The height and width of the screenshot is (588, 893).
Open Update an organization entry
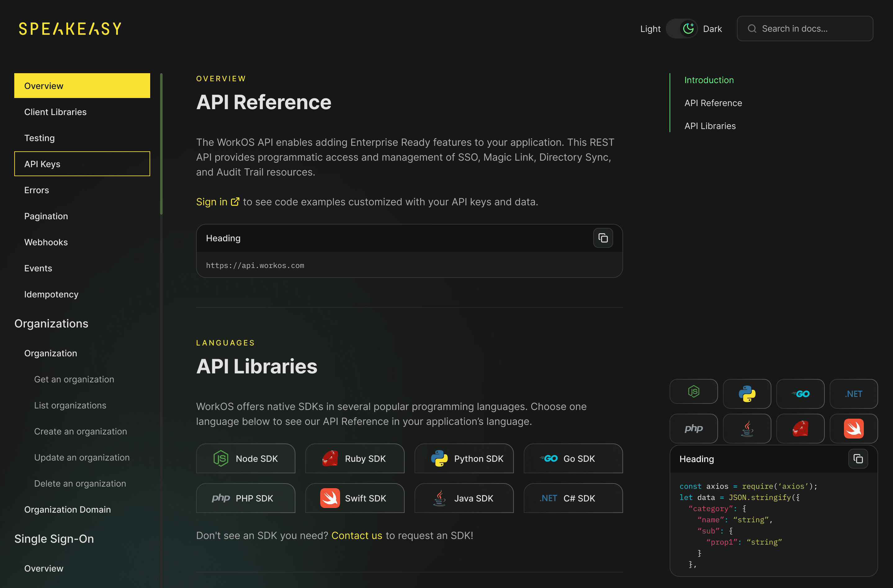pos(82,457)
